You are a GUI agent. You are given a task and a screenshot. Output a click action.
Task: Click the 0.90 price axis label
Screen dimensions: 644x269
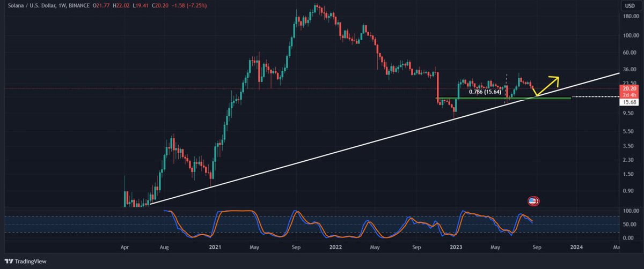629,190
